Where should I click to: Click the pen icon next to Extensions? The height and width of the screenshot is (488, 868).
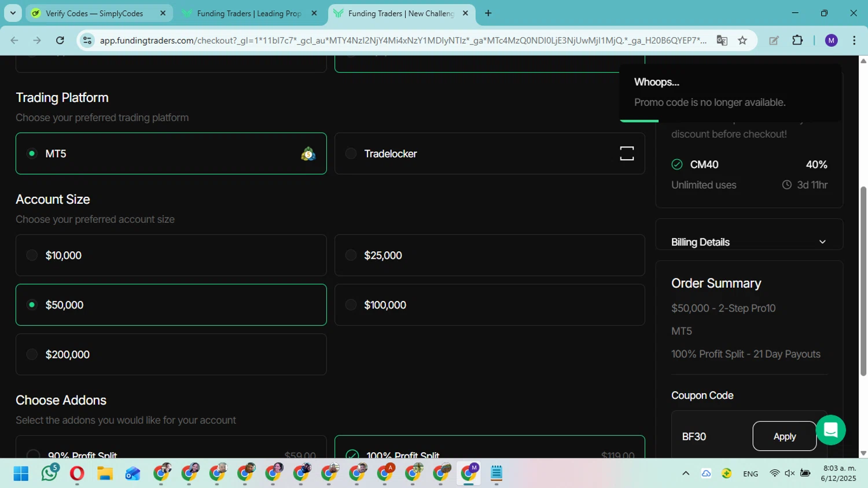tap(774, 41)
